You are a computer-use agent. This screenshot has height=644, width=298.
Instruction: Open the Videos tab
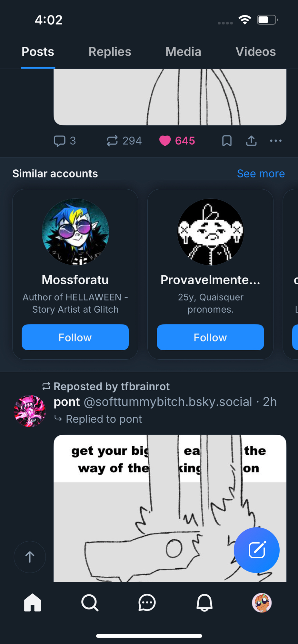pyautogui.click(x=255, y=52)
